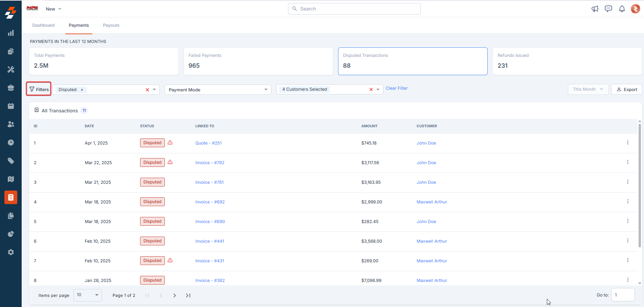Open the New dropdown in header

click(x=53, y=9)
